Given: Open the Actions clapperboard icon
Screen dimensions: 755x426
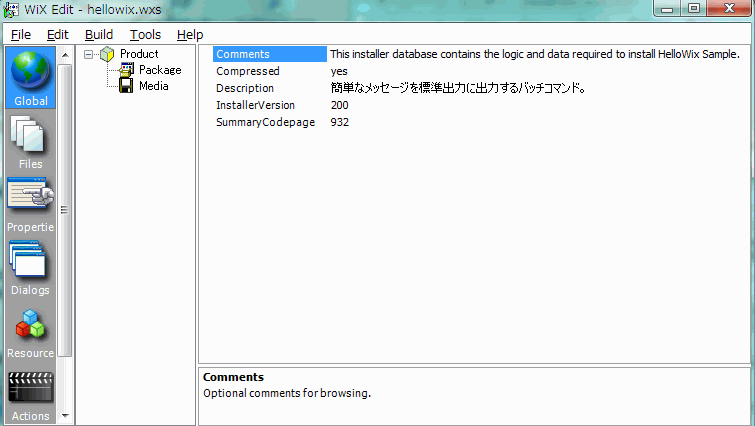Looking at the screenshot, I should click(x=30, y=387).
